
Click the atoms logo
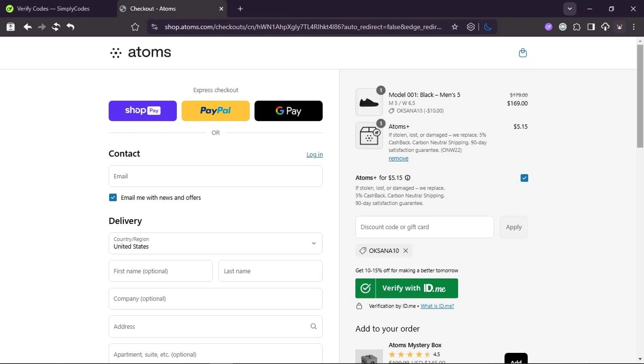140,52
